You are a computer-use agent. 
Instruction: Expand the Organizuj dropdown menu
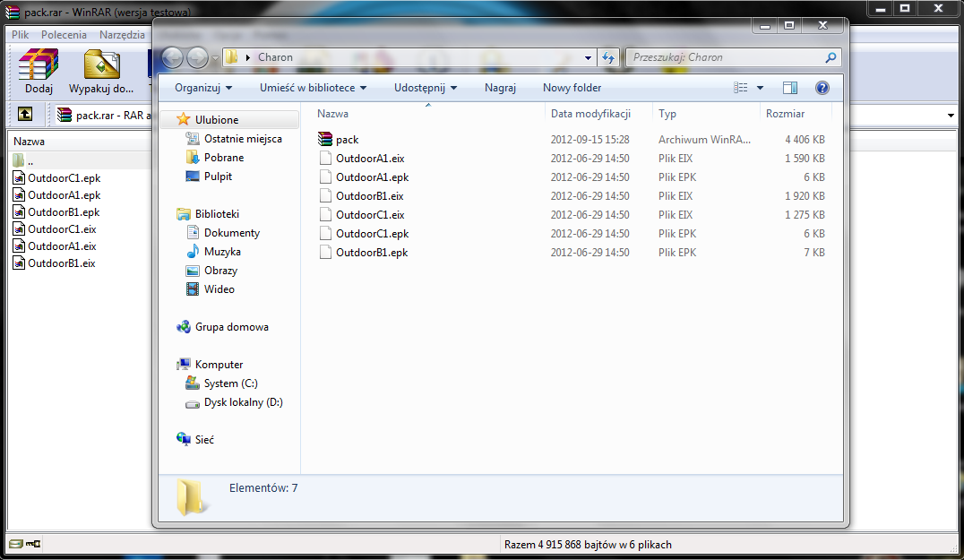pos(203,88)
